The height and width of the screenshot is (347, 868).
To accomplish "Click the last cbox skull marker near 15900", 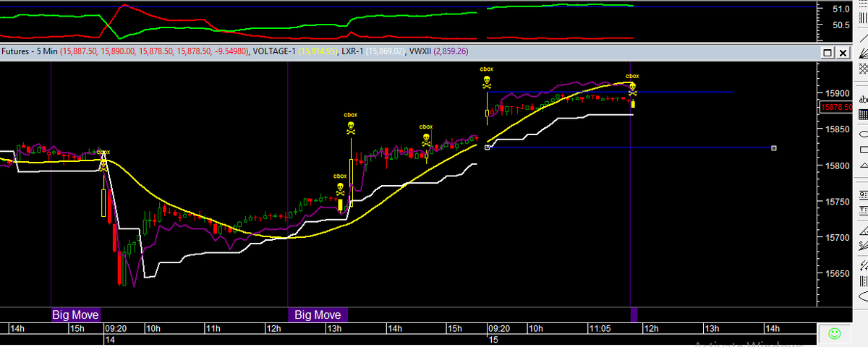I will pyautogui.click(x=632, y=89).
